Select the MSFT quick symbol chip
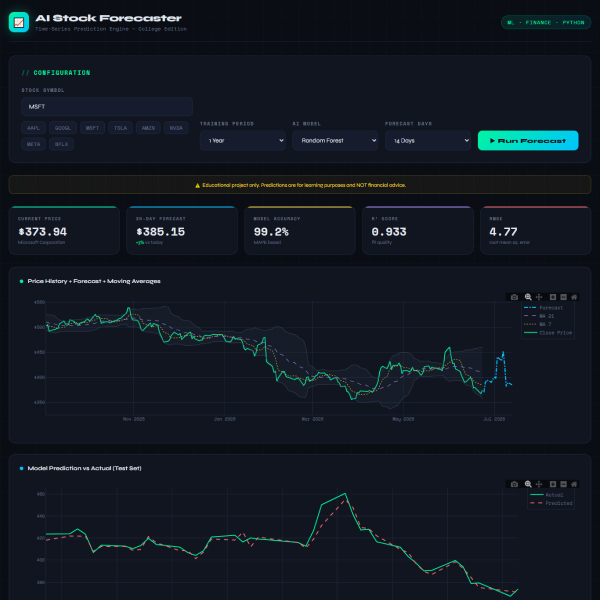The height and width of the screenshot is (600, 600). [x=92, y=128]
